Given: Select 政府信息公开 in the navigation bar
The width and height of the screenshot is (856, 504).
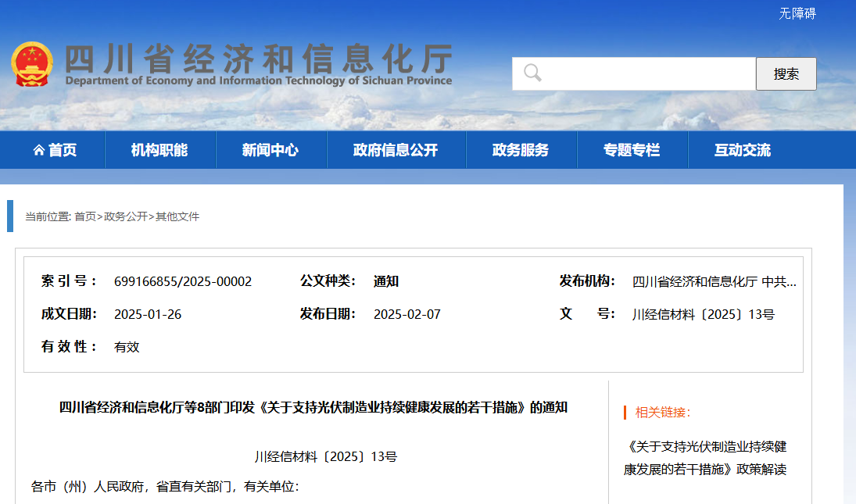Looking at the screenshot, I should point(396,150).
